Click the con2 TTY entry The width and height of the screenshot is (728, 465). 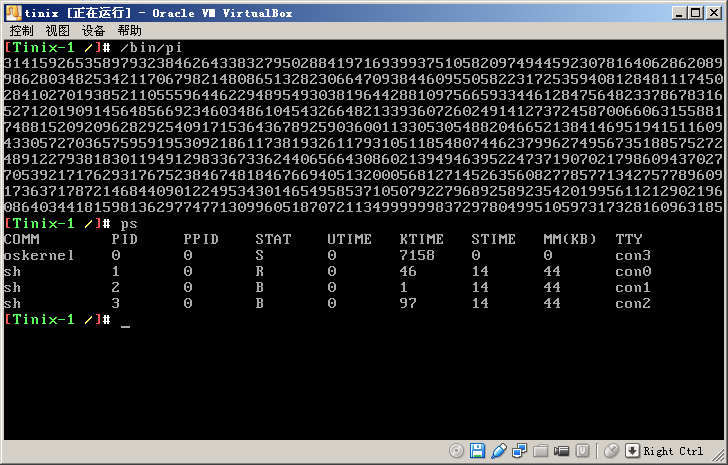[633, 304]
